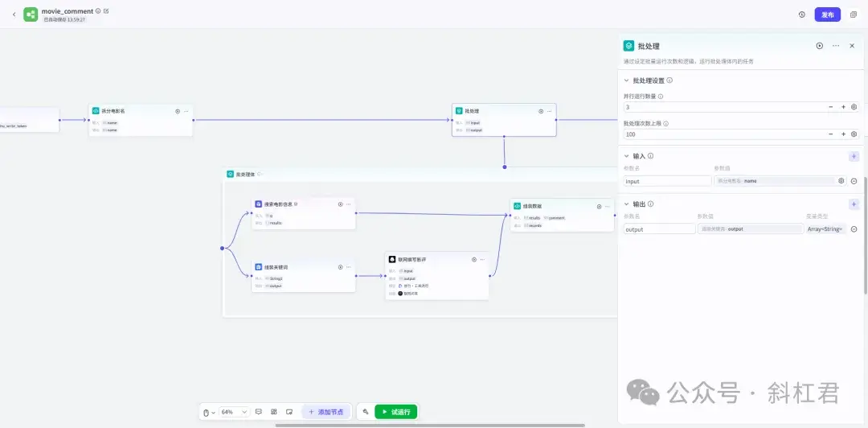Open the copy icon next to 发布
The image size is (868, 428).
coord(853,14)
